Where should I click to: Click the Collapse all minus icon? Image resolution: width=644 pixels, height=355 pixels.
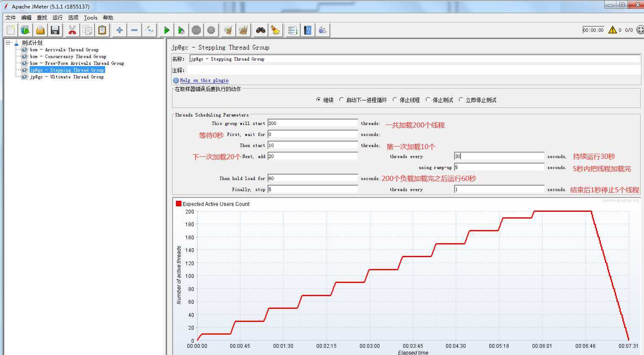[134, 30]
